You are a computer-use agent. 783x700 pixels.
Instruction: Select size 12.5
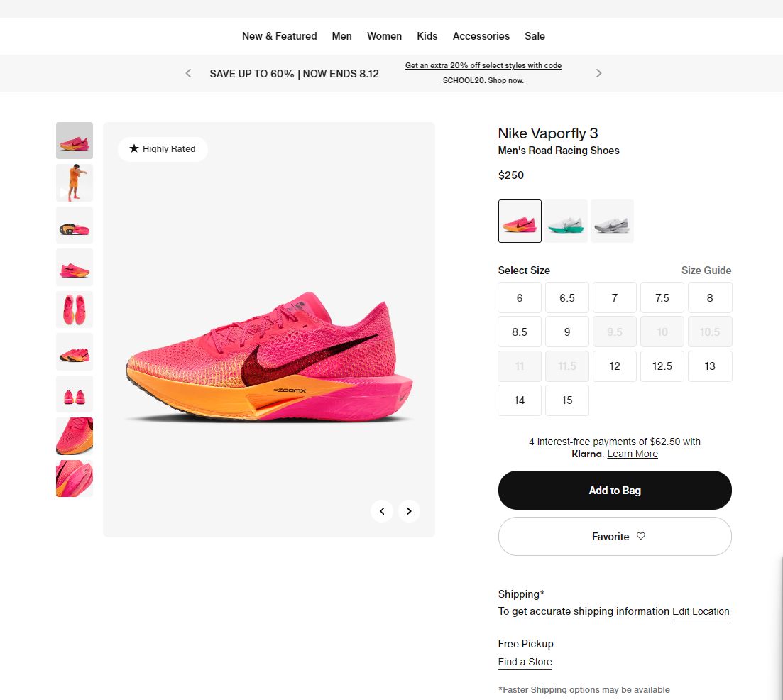tap(662, 366)
